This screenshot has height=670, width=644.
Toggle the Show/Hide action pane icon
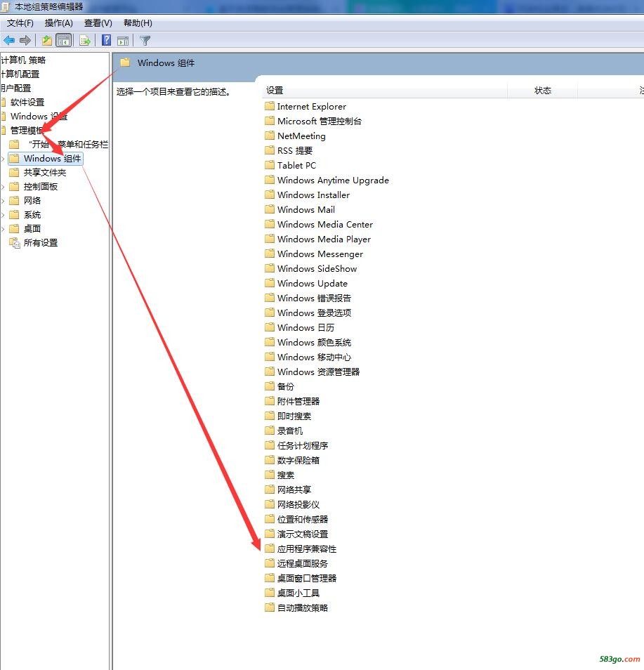click(123, 41)
